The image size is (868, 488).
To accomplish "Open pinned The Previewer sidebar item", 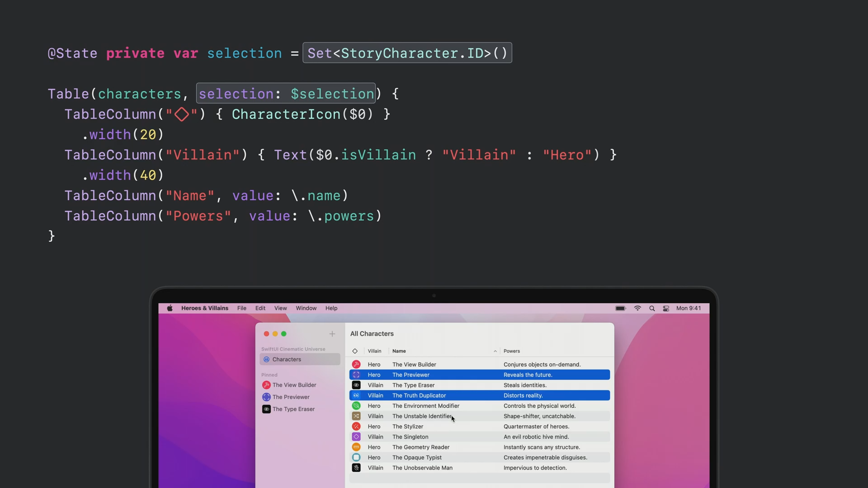I will [x=291, y=397].
